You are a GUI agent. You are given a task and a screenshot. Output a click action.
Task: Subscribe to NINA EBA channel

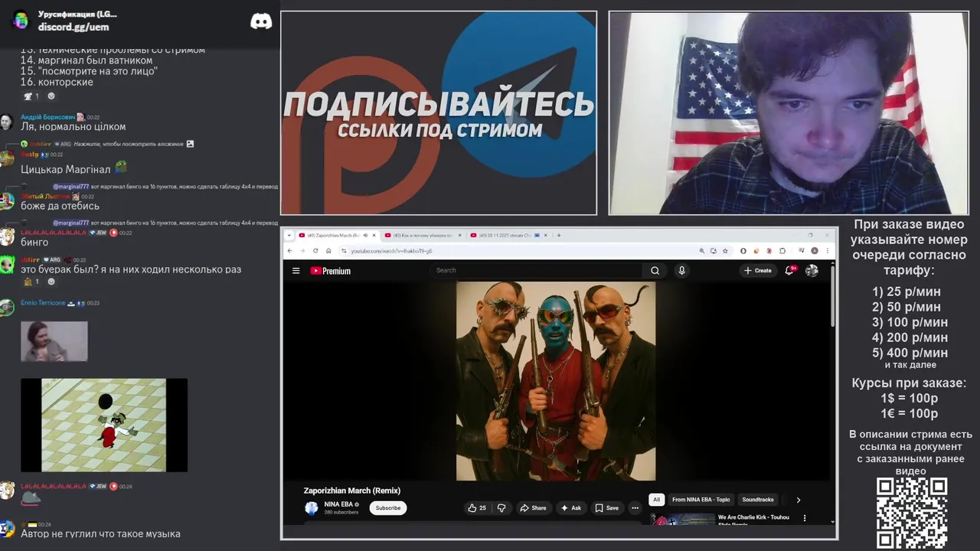pos(388,507)
